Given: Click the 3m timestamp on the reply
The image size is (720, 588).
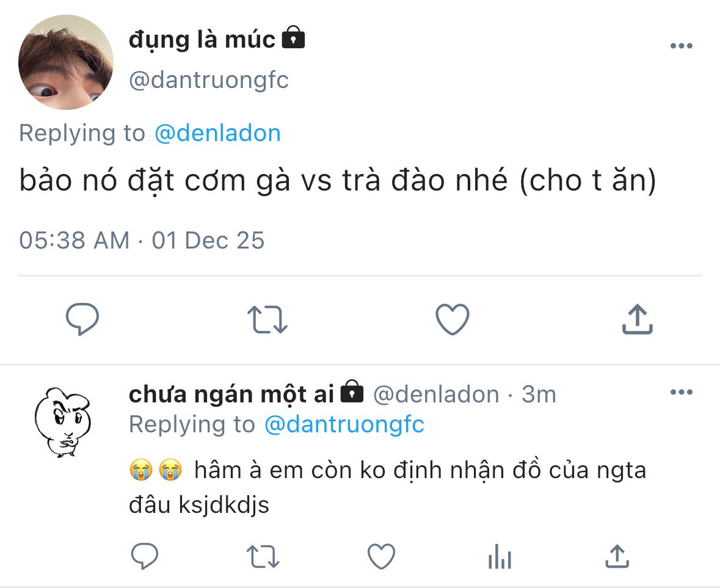Looking at the screenshot, I should tap(539, 394).
